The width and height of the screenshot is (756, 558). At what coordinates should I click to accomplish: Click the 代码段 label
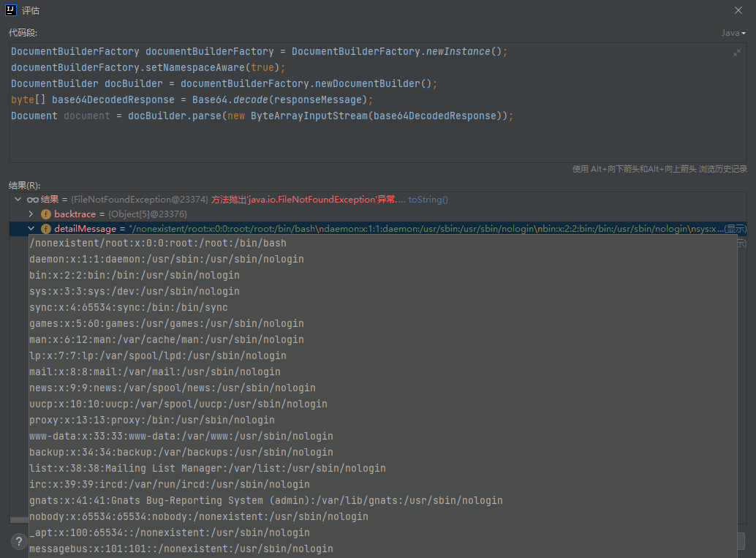[x=23, y=33]
